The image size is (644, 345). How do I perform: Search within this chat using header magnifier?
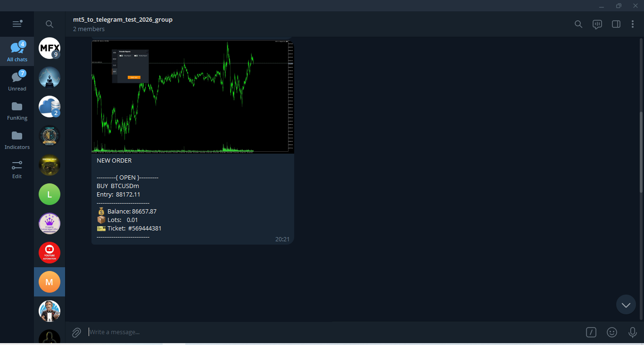pos(578,24)
